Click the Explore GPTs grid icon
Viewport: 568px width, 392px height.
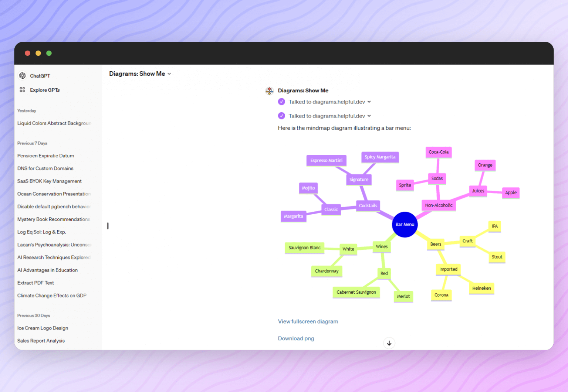[23, 90]
